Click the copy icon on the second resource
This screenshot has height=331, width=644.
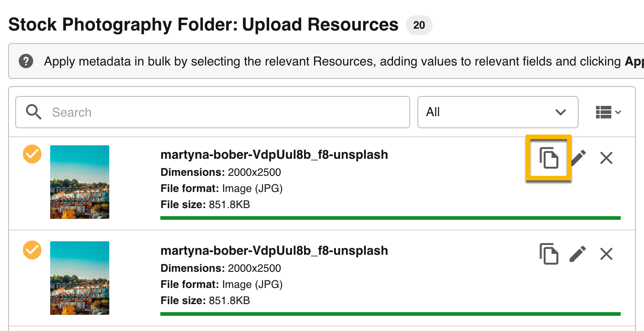coord(549,254)
